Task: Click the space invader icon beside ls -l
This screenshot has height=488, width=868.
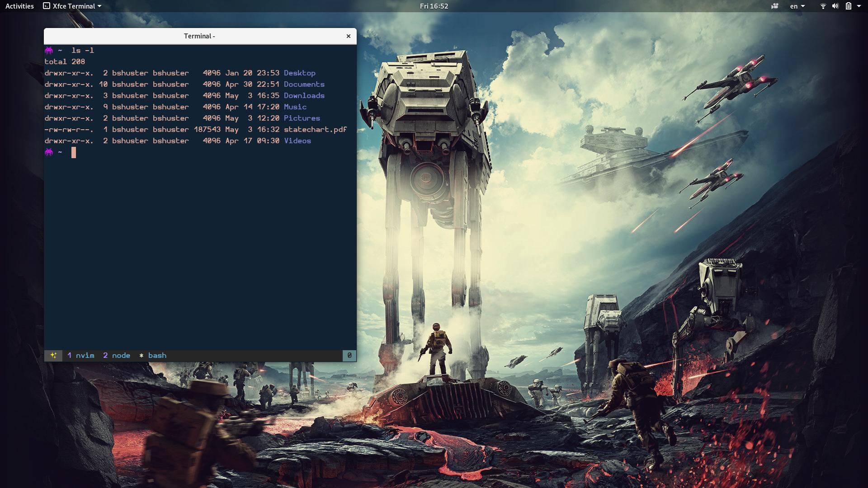Action: click(x=49, y=50)
